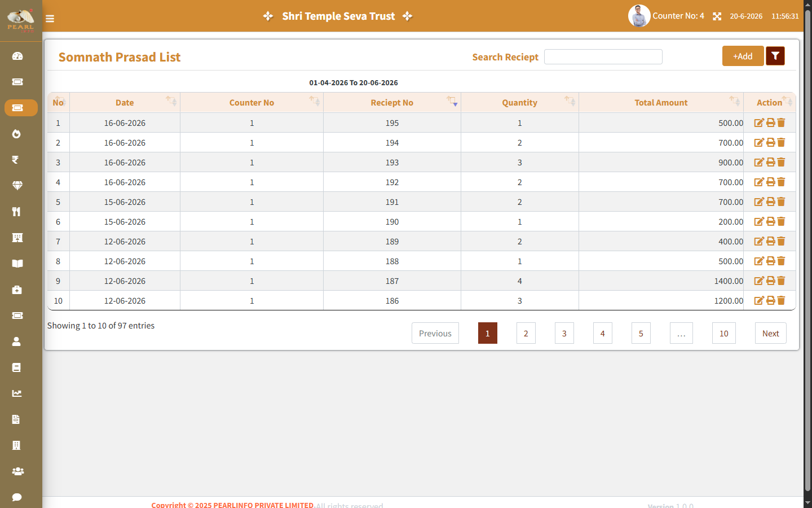This screenshot has height=508, width=812.
Task: Sort table by Counter No column
Action: tap(251, 102)
